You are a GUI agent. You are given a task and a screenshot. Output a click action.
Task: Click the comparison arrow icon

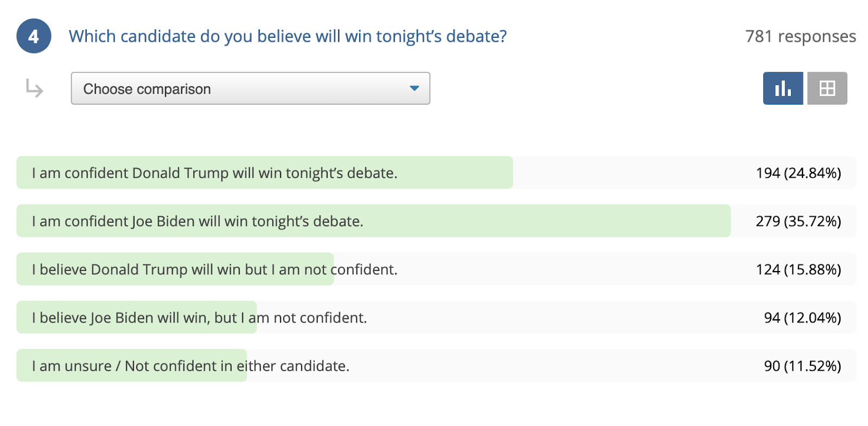point(34,88)
